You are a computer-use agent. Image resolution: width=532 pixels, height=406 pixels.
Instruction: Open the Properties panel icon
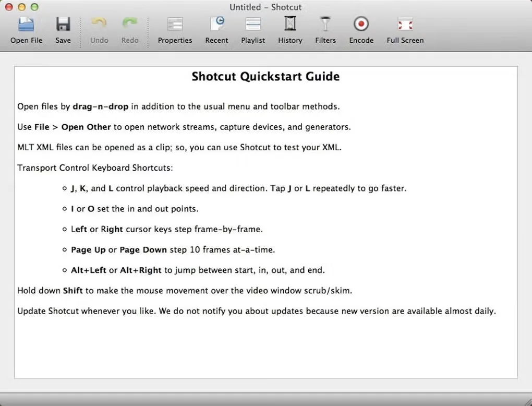[175, 24]
